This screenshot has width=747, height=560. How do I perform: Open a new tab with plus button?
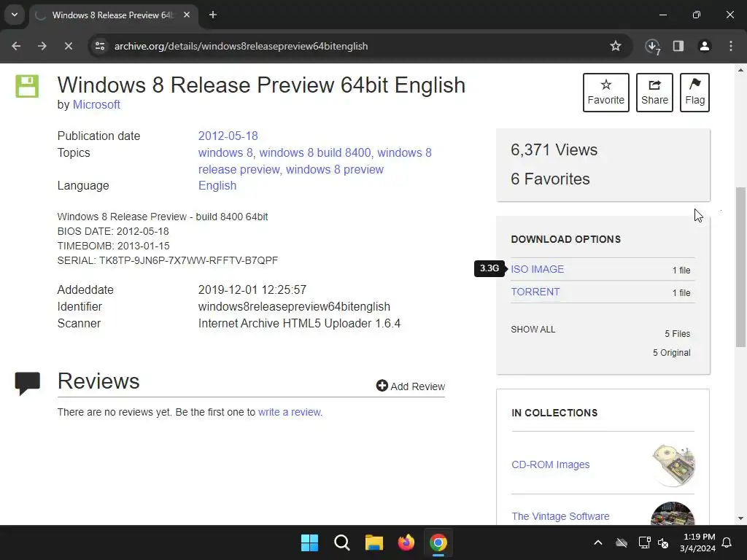tap(213, 15)
